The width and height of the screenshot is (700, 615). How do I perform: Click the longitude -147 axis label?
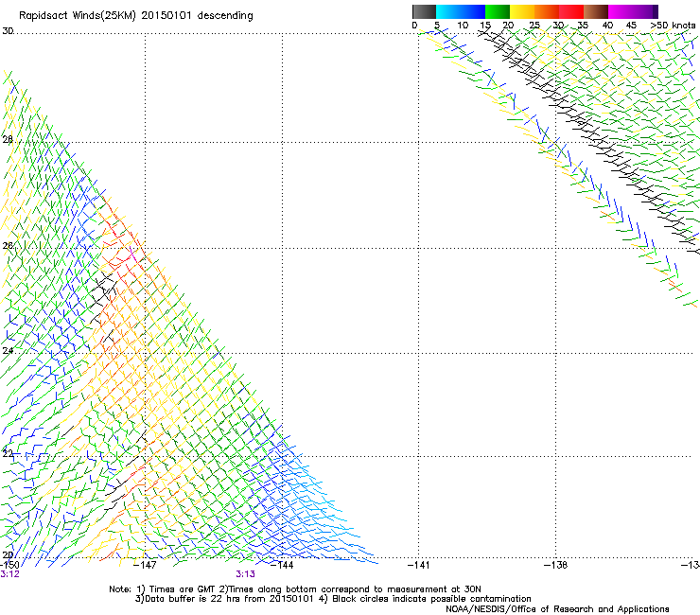145,565
